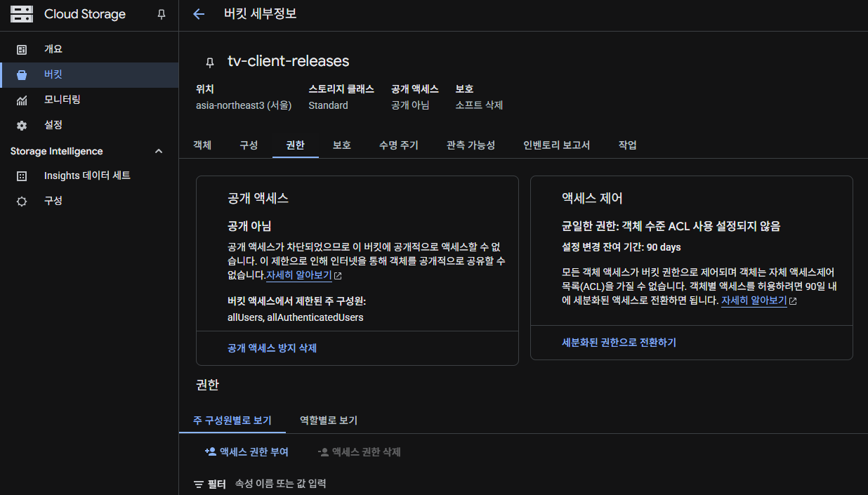Click the 설정 gear sidebar icon
The width and height of the screenshot is (868, 495).
pyautogui.click(x=22, y=125)
